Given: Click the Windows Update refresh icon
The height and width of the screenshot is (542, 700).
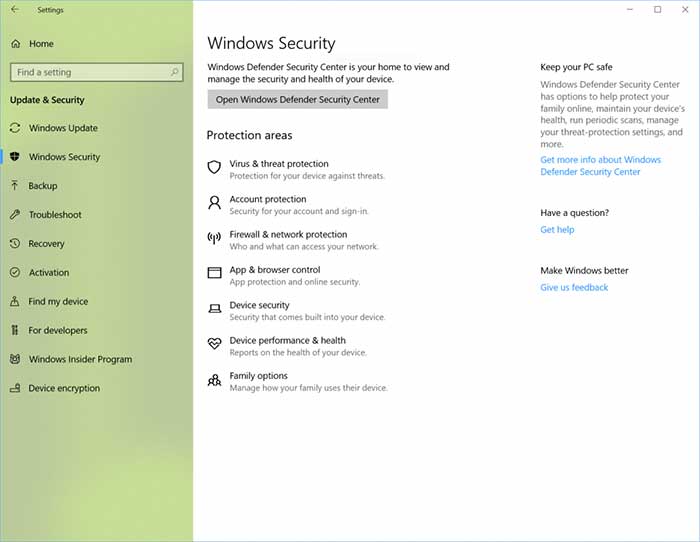Looking at the screenshot, I should click(15, 128).
